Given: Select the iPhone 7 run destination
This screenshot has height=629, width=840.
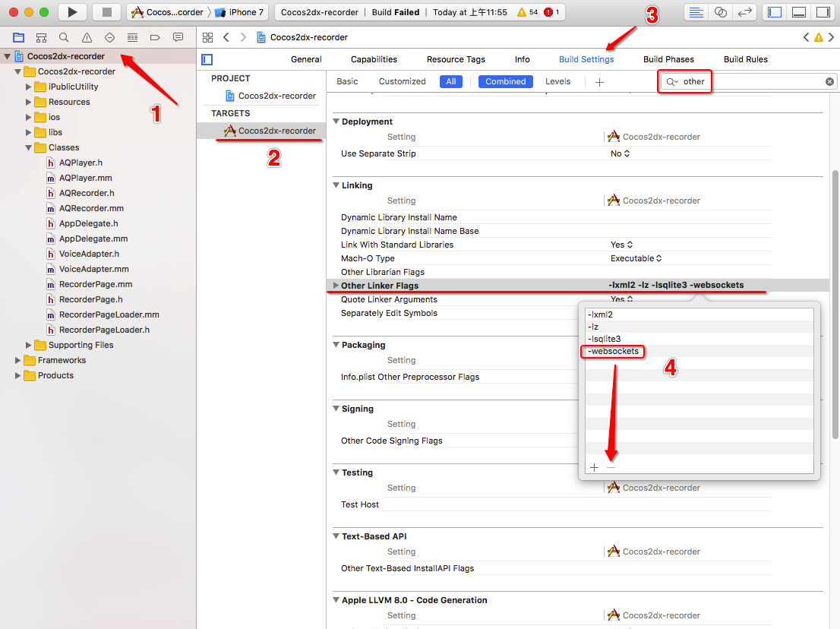Looking at the screenshot, I should (x=239, y=12).
